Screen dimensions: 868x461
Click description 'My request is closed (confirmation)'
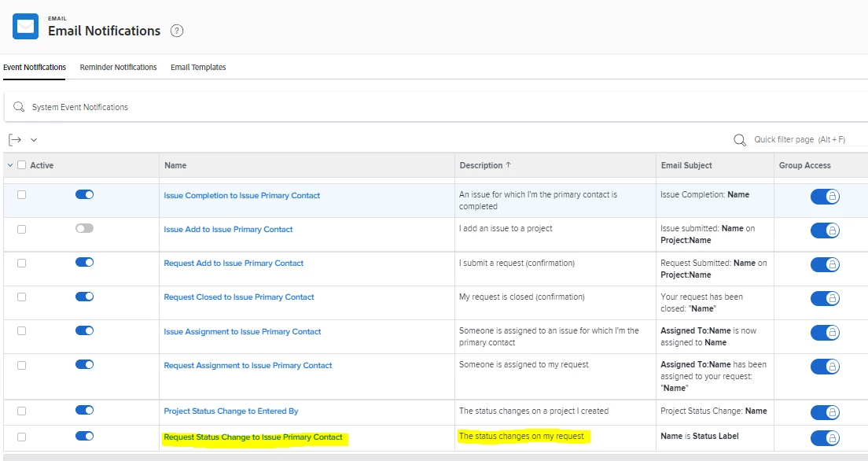[x=521, y=297]
